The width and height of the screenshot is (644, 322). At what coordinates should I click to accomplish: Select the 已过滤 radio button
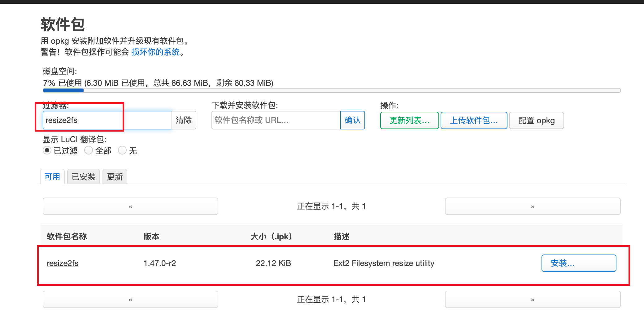tap(47, 150)
